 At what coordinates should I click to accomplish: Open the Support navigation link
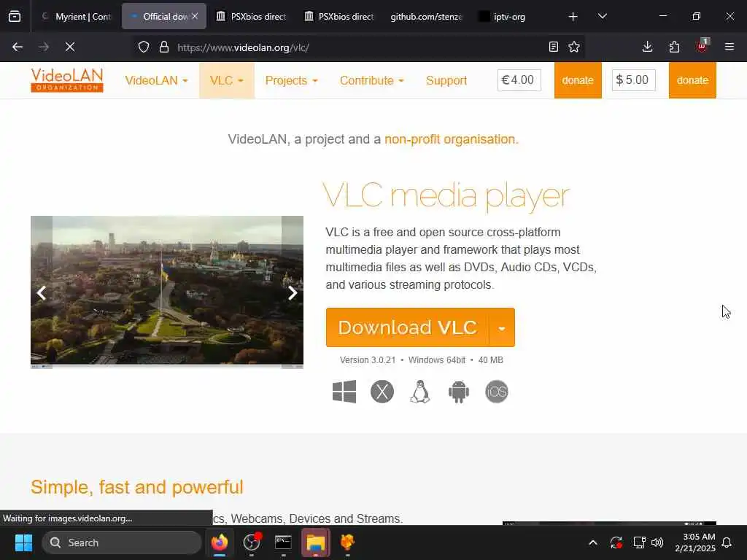(x=446, y=80)
